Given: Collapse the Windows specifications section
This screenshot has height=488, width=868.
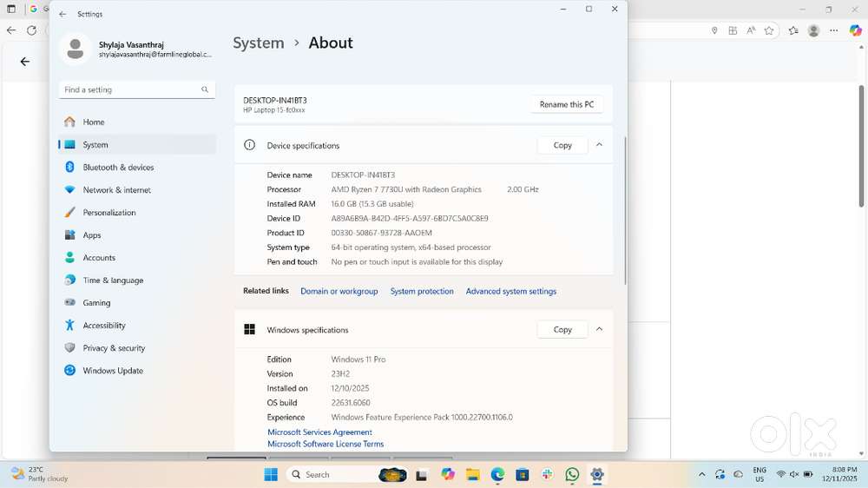Looking at the screenshot, I should tap(599, 329).
